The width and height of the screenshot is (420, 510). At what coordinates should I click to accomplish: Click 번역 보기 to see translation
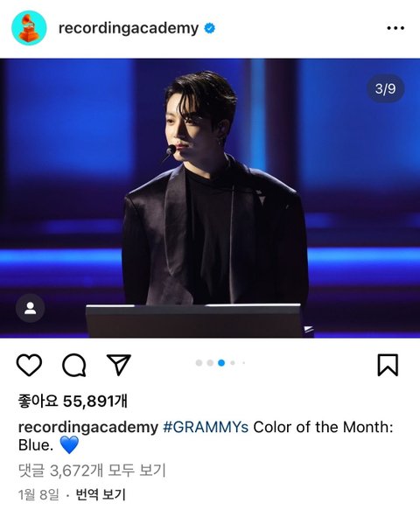101,495
